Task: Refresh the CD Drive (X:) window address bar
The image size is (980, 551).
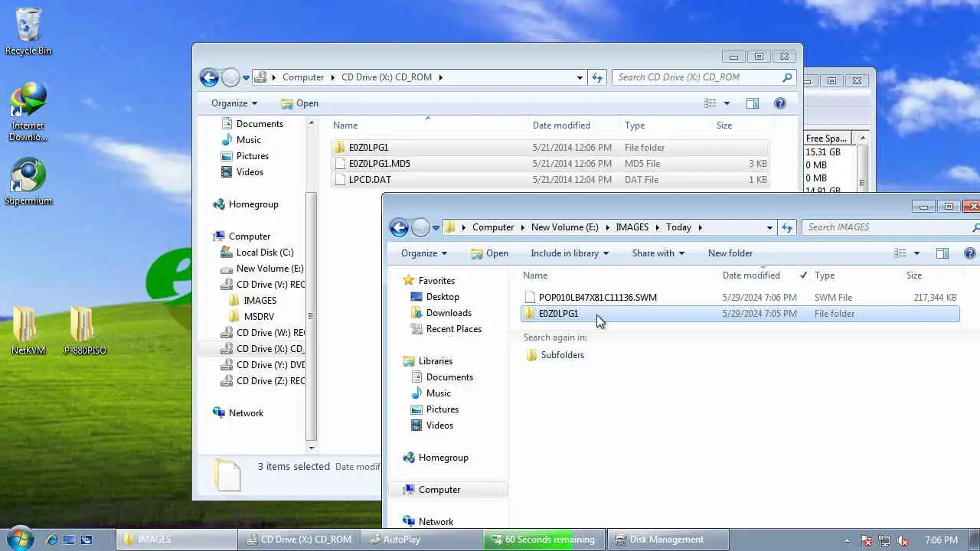Action: tap(598, 77)
